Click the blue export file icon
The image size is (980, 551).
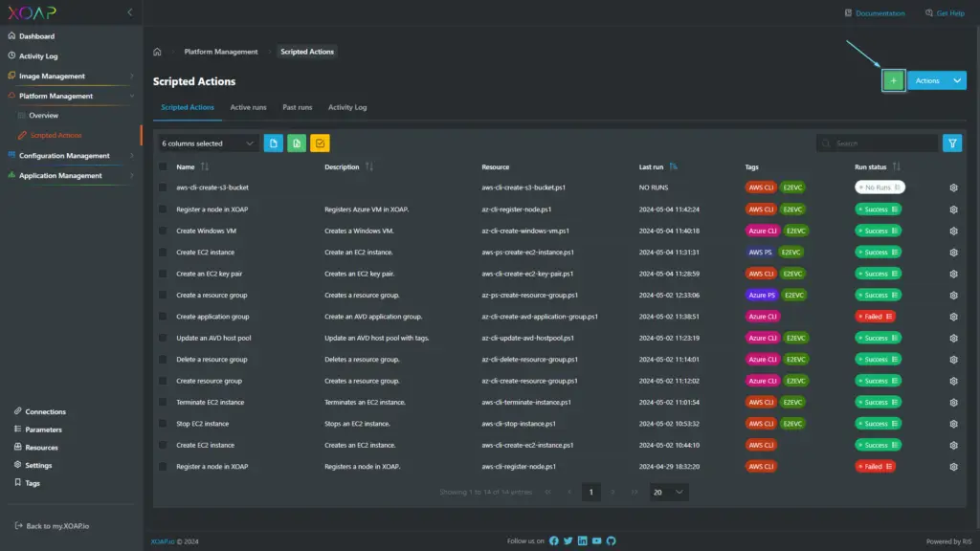point(273,143)
